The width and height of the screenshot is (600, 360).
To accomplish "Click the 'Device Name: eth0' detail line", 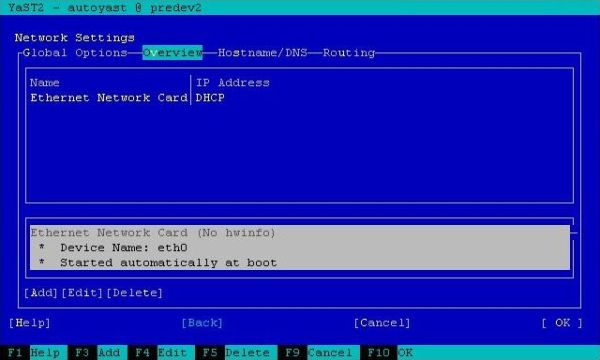I will (124, 248).
